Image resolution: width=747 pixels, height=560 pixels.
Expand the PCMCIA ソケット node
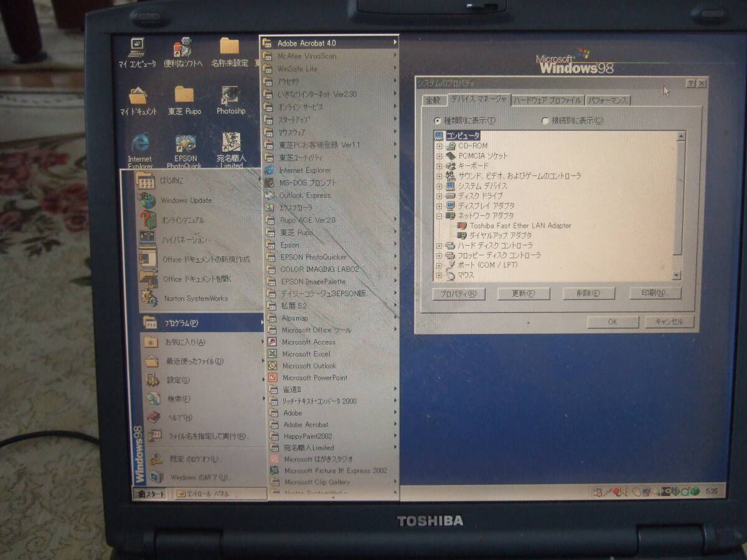[439, 156]
